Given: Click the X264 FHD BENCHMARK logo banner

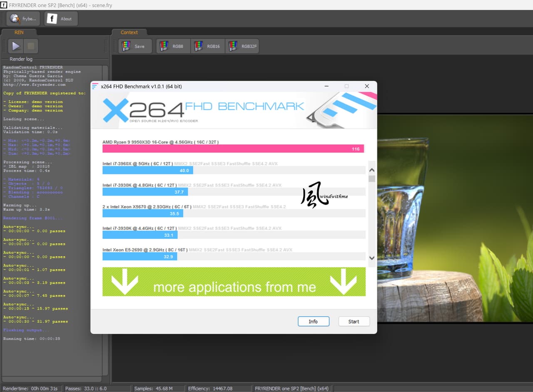Looking at the screenshot, I should [x=234, y=110].
